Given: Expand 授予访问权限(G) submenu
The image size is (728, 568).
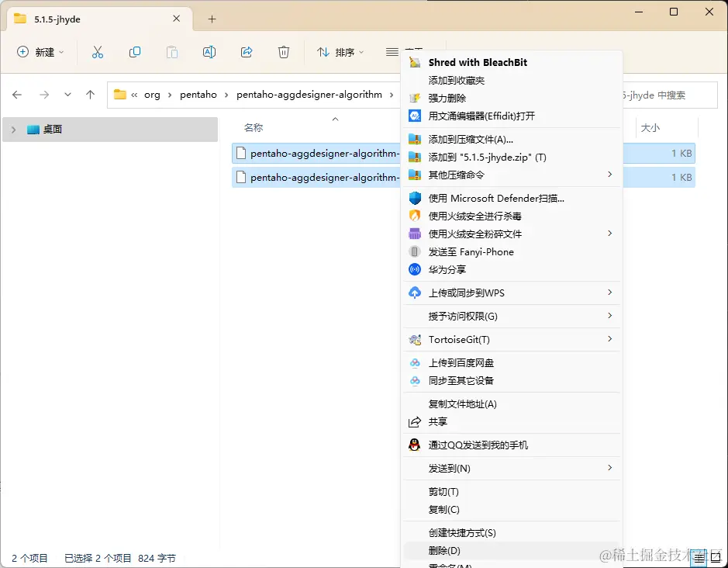Looking at the screenshot, I should [x=512, y=317].
